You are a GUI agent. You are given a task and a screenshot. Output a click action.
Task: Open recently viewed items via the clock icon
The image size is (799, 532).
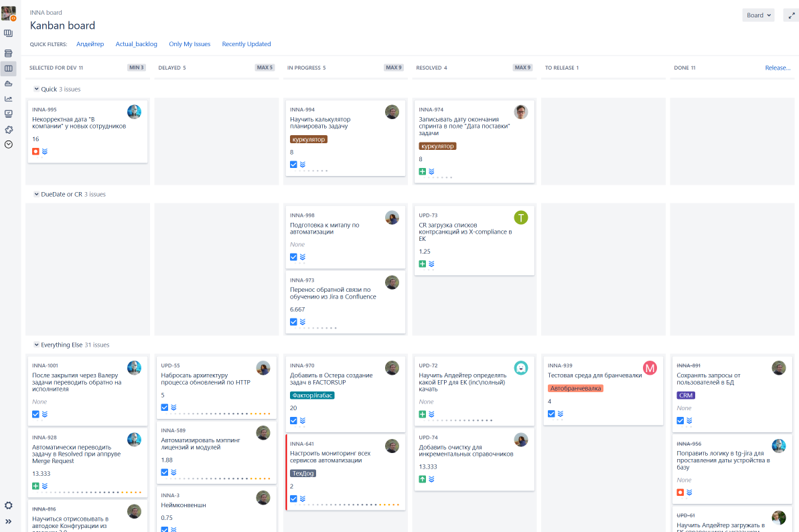[8, 145]
